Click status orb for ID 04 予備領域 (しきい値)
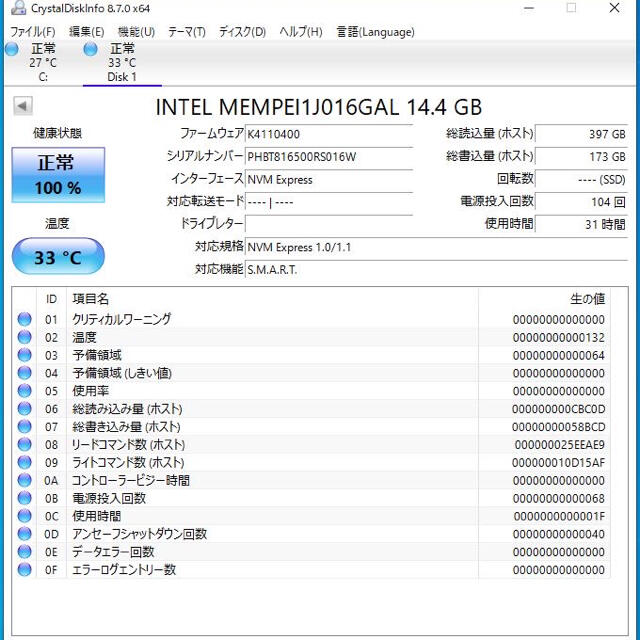The image size is (640, 640). 24,373
